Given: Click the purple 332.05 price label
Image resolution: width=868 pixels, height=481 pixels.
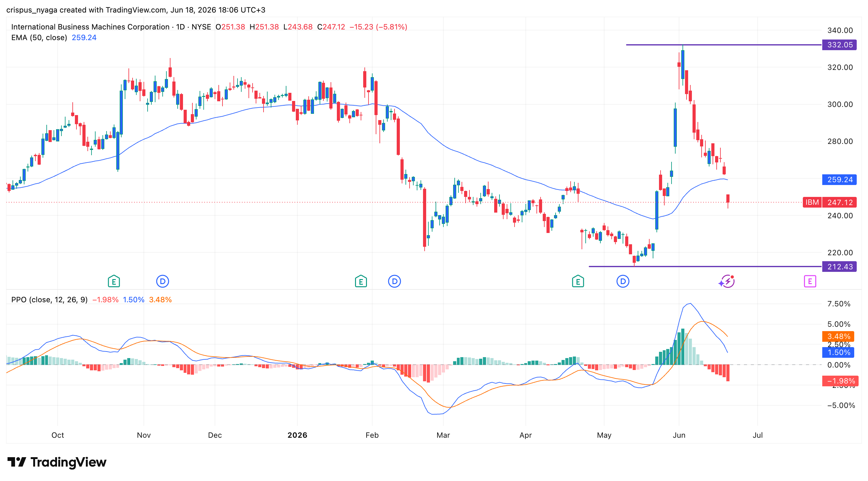Looking at the screenshot, I should tap(839, 45).
